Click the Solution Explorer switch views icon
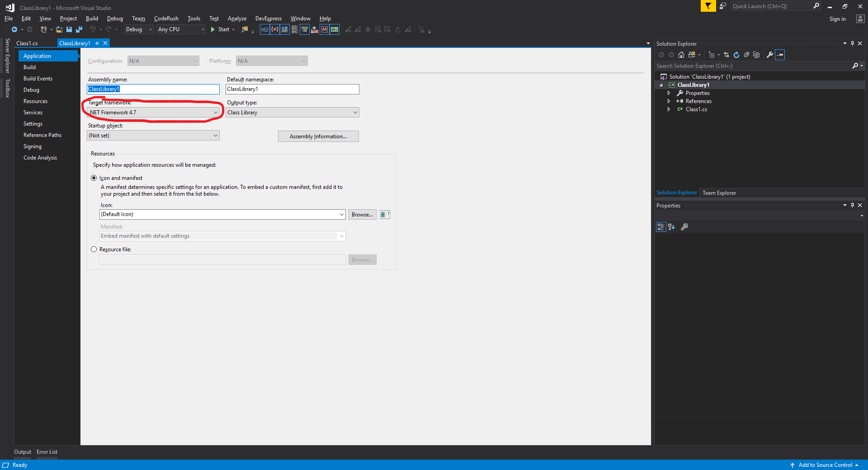 (x=692, y=55)
